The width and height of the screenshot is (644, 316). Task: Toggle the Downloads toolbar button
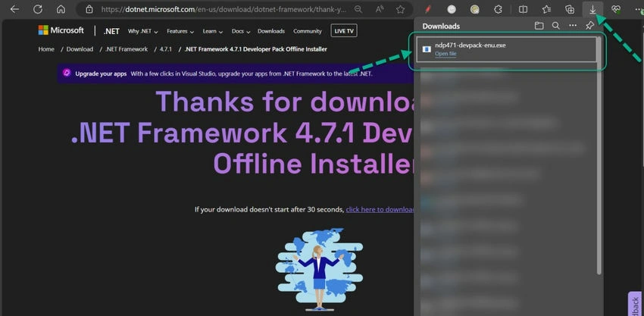coord(592,9)
